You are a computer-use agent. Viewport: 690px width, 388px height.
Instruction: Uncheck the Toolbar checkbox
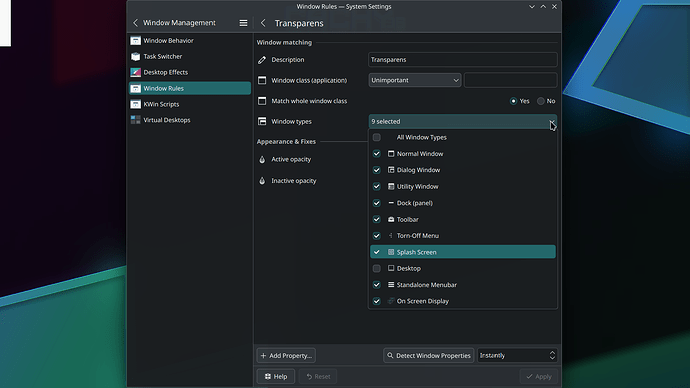tap(377, 219)
